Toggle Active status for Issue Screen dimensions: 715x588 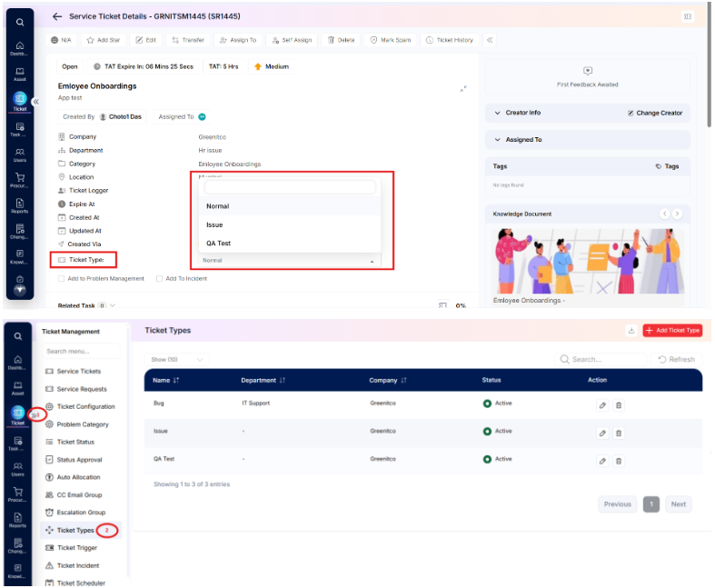pos(487,431)
